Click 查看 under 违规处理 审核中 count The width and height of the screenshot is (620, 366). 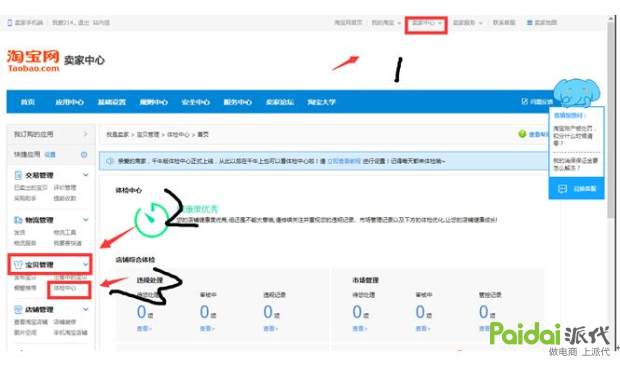pos(208,328)
